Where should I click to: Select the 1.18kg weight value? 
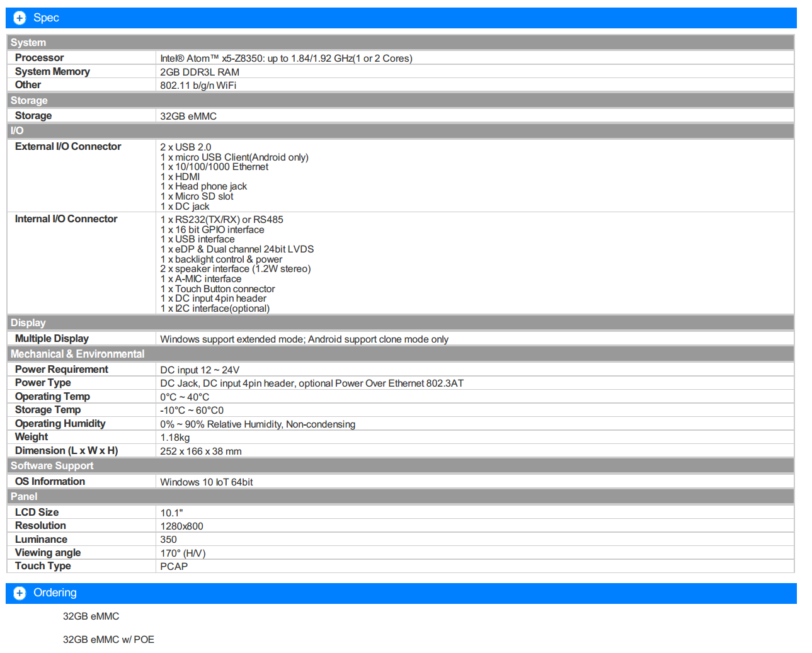[x=174, y=438]
